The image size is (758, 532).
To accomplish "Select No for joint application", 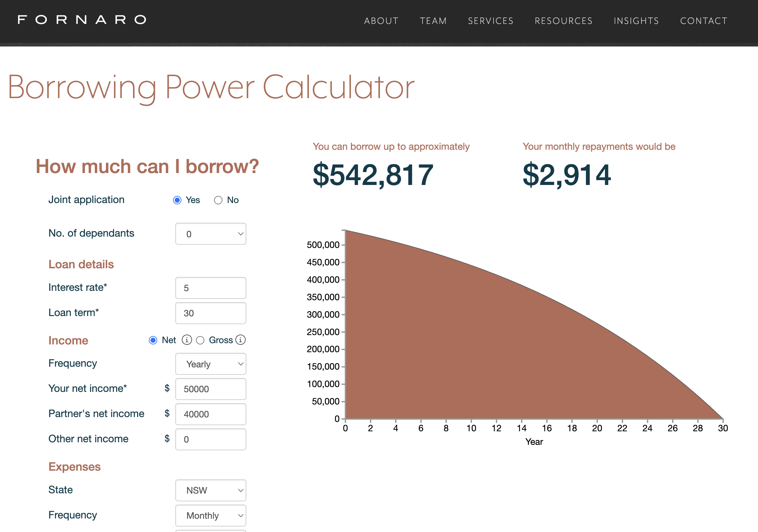I will (218, 200).
